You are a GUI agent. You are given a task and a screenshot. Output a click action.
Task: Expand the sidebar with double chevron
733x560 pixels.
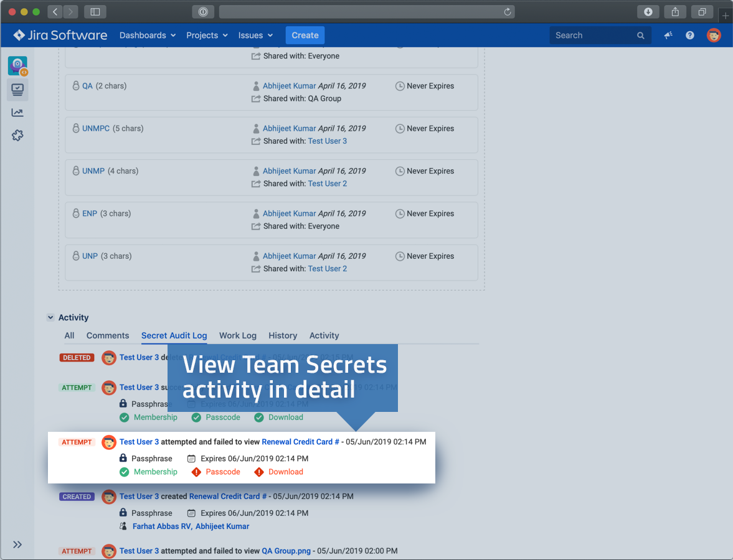click(x=17, y=544)
